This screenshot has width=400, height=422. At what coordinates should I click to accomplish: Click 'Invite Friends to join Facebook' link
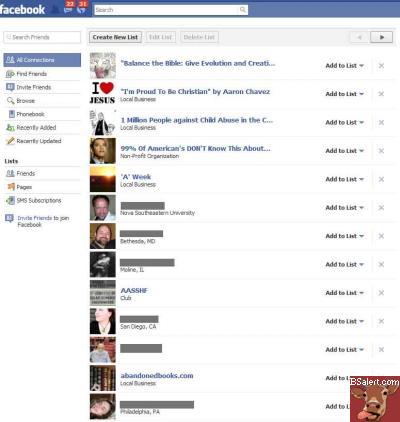(x=43, y=221)
